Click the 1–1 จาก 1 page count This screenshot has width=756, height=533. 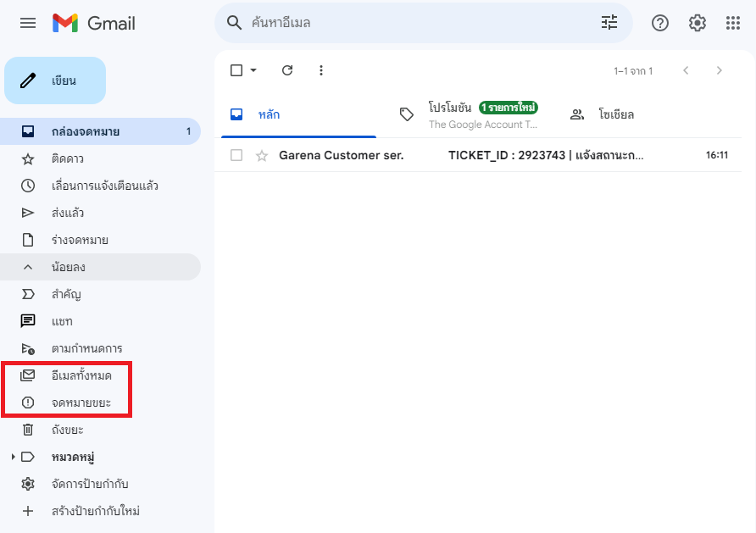pos(633,71)
